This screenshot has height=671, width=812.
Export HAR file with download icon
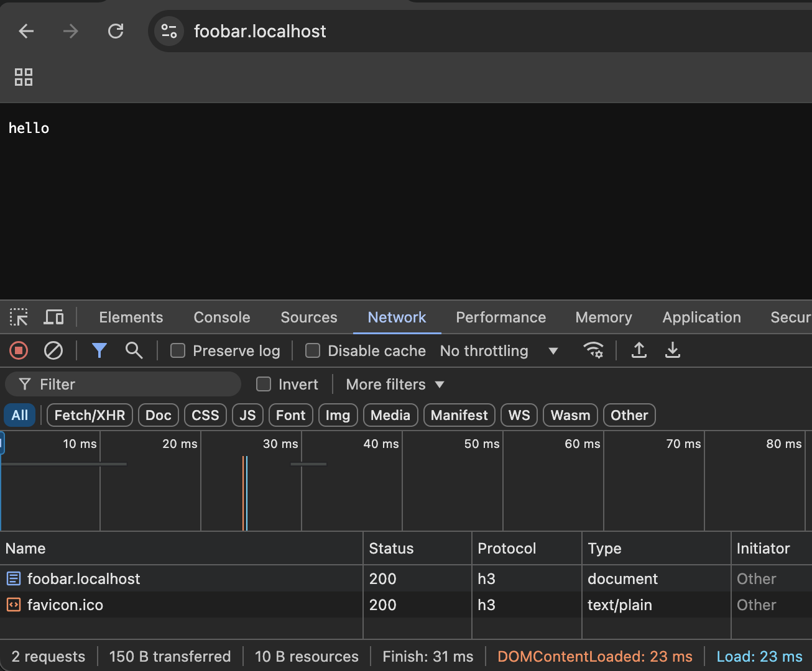673,351
